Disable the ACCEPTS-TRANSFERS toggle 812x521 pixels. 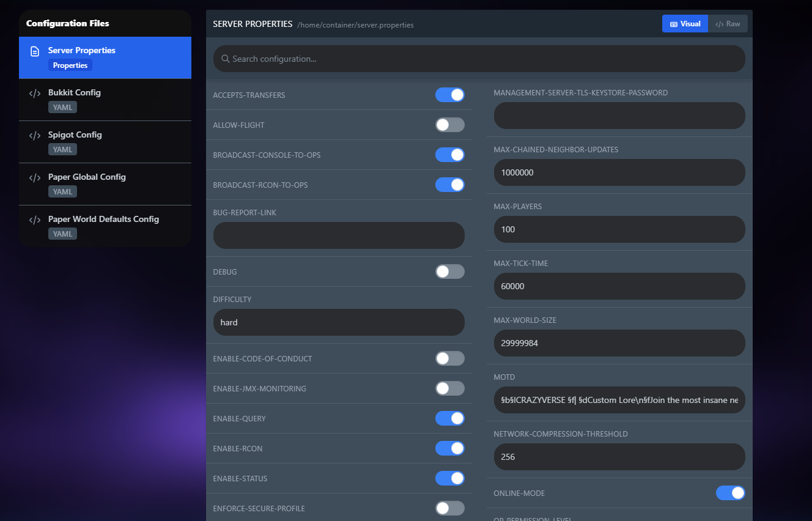(x=450, y=95)
